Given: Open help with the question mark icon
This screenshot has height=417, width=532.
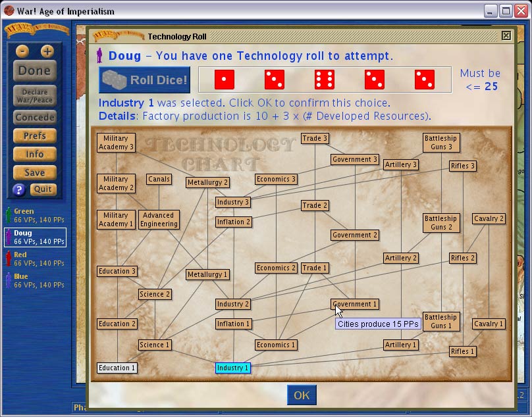Looking at the screenshot, I should click(19, 190).
